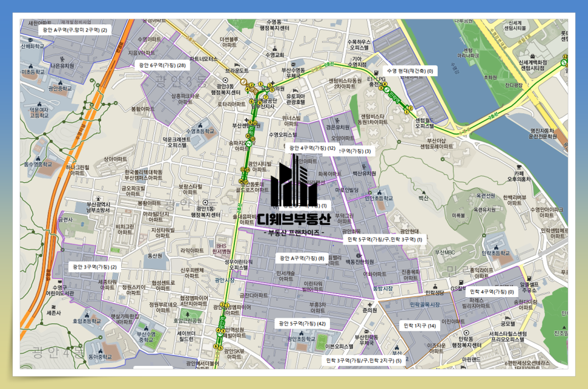The image size is (588, 389).
Task: Click the 덕운크레센트 오피스텔 map text
Action: (177, 142)
